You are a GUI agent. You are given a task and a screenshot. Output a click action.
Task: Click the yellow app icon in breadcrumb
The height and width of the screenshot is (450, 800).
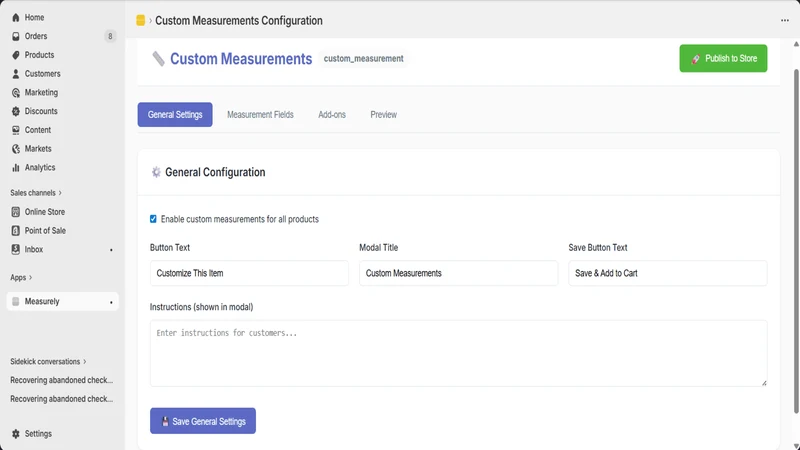click(x=140, y=20)
